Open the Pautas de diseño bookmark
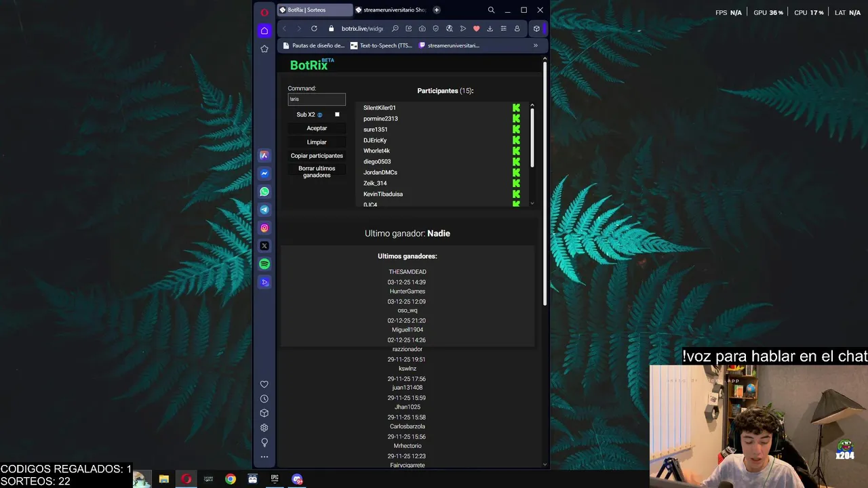Screen dimensions: 868x488 [313, 45]
